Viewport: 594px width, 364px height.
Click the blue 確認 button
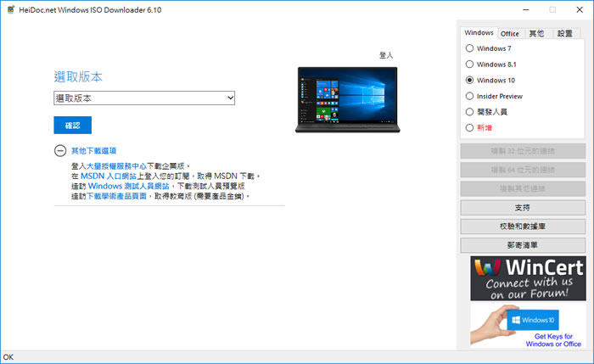(73, 126)
